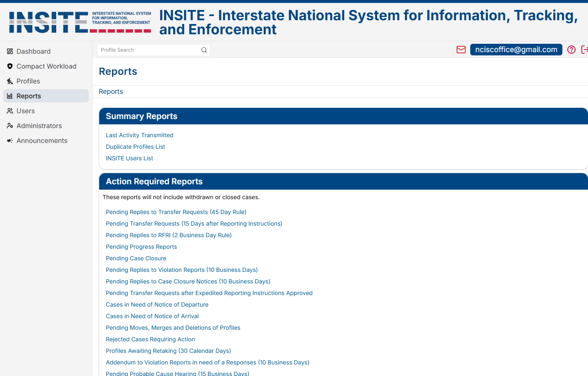The height and width of the screenshot is (376, 588).
Task: Click the Profiles person icon
Action: point(10,81)
